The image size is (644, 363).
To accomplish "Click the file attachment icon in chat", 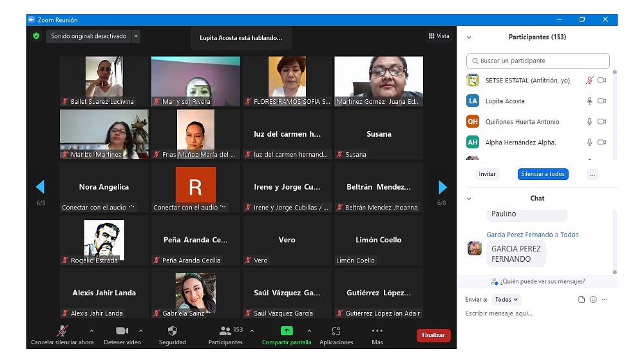I will (582, 300).
